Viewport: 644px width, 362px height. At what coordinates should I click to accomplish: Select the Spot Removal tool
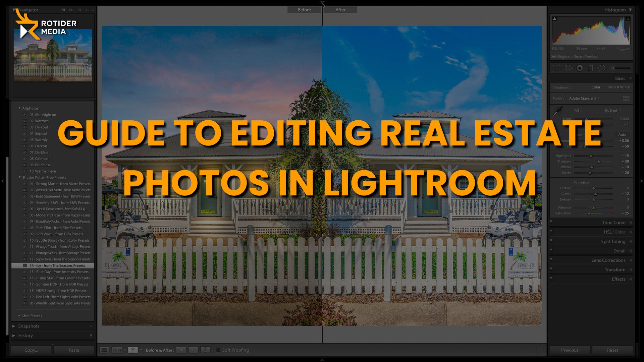[568, 68]
